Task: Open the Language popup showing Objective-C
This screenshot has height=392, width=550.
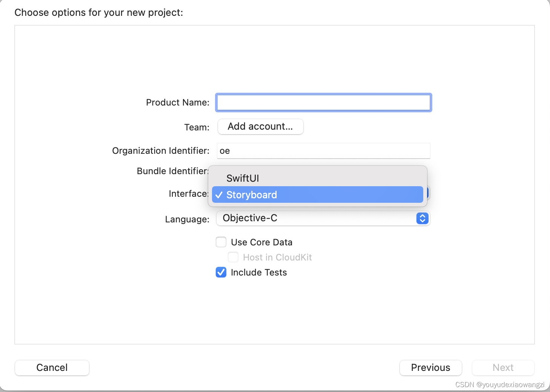Action: pos(317,218)
